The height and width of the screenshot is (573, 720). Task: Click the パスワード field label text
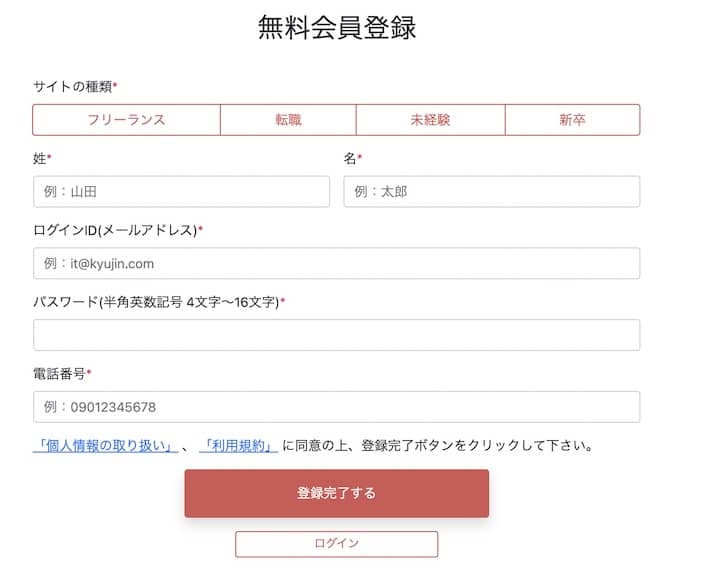pyautogui.click(x=156, y=301)
